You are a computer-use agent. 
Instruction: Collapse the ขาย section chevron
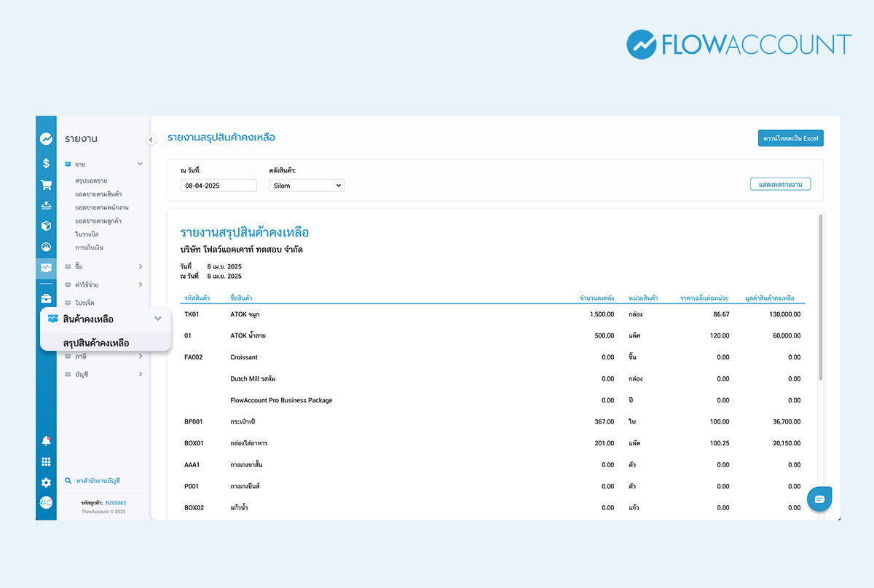point(140,164)
